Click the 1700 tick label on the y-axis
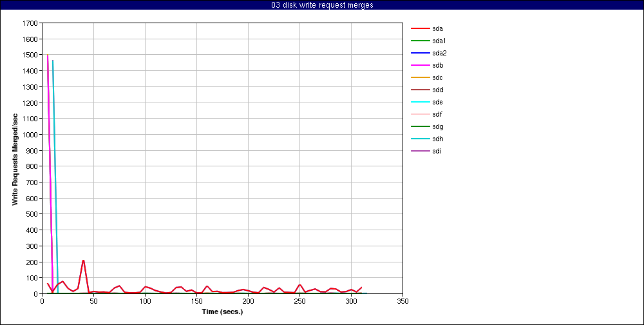 click(x=30, y=23)
